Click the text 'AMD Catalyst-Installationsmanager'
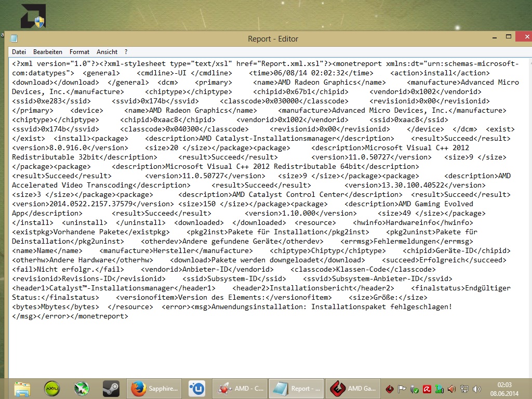532x399 pixels. point(268,138)
